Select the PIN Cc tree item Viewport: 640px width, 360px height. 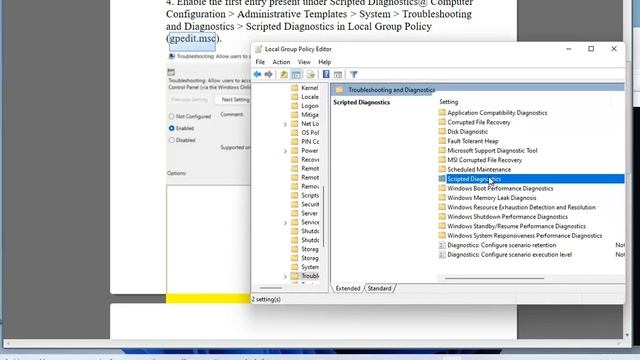point(310,142)
